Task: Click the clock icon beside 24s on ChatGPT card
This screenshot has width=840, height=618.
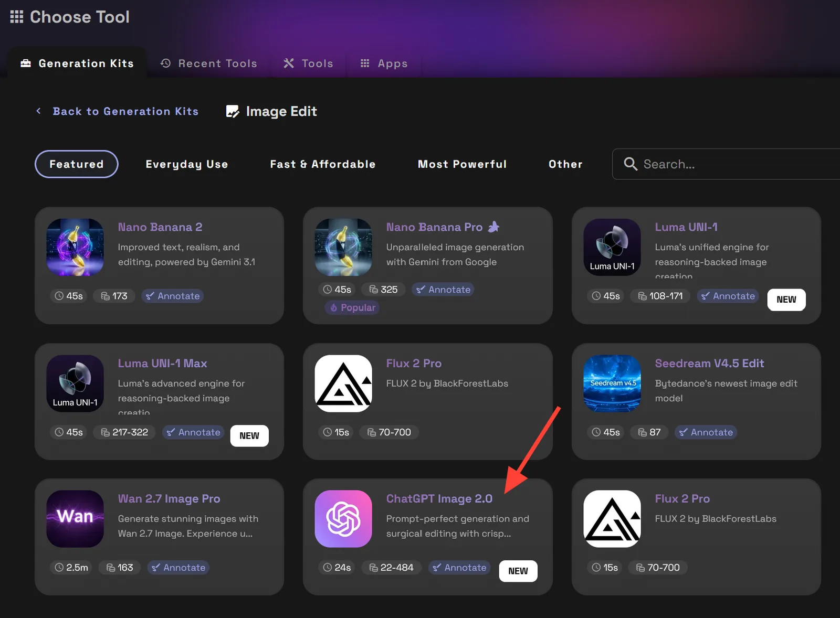Action: (x=328, y=568)
